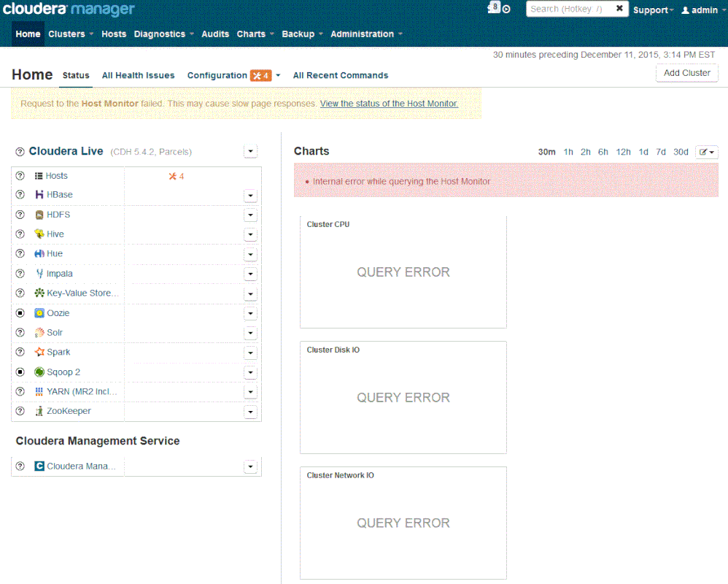Viewport: 728px width, 584px height.
Task: Click the Impala service icon
Action: [39, 274]
